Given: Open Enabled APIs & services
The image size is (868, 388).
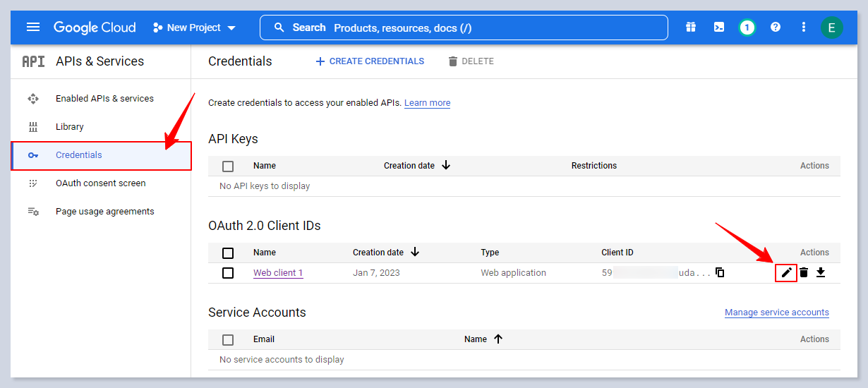Looking at the screenshot, I should point(104,98).
